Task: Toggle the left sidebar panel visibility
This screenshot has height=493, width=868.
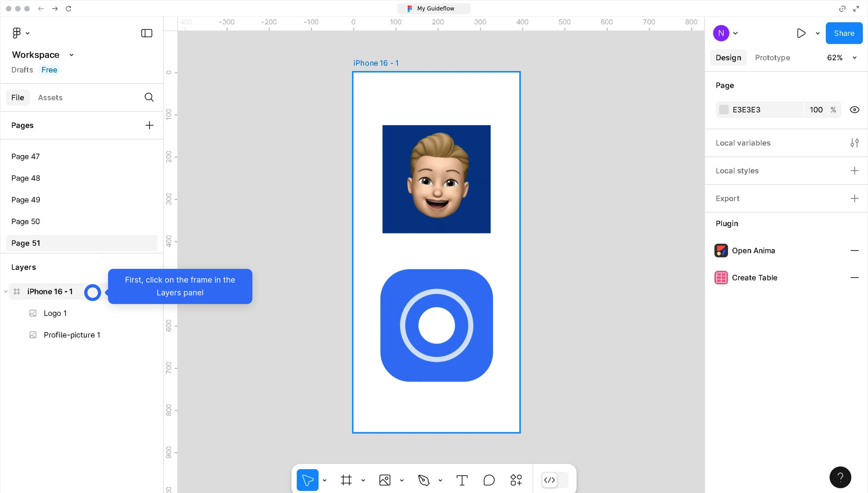Action: point(146,33)
